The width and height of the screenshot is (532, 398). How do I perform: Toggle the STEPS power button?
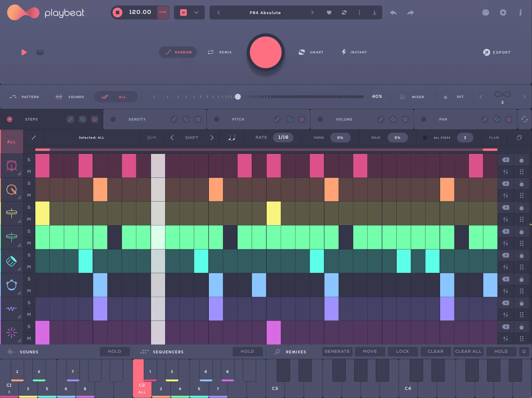[95, 119]
